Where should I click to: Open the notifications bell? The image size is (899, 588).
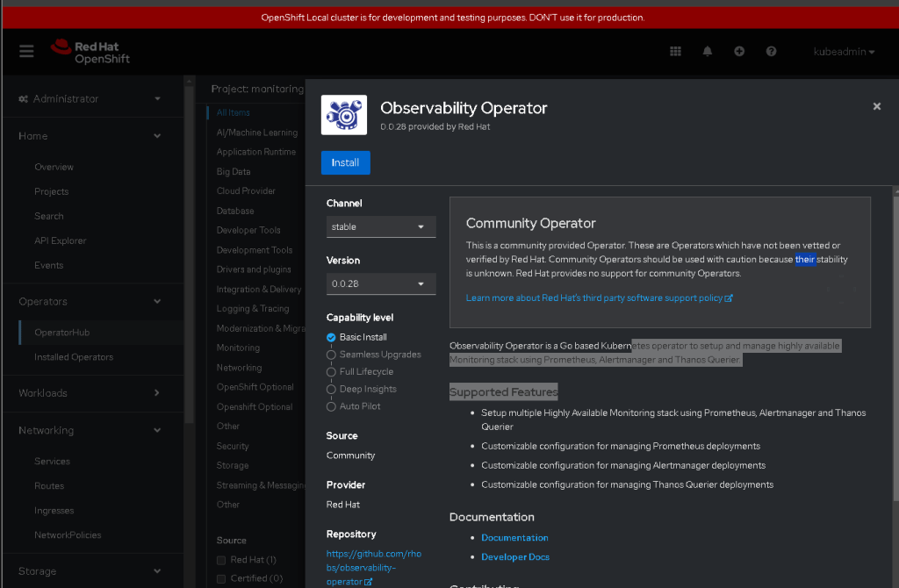tap(708, 52)
